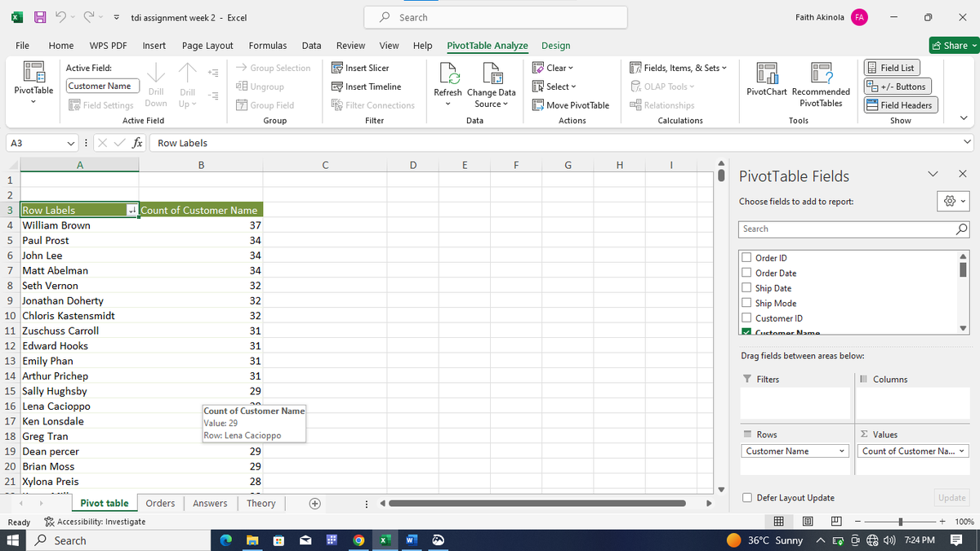The height and width of the screenshot is (551, 980).
Task: Check the Ship Mode field
Action: (747, 303)
